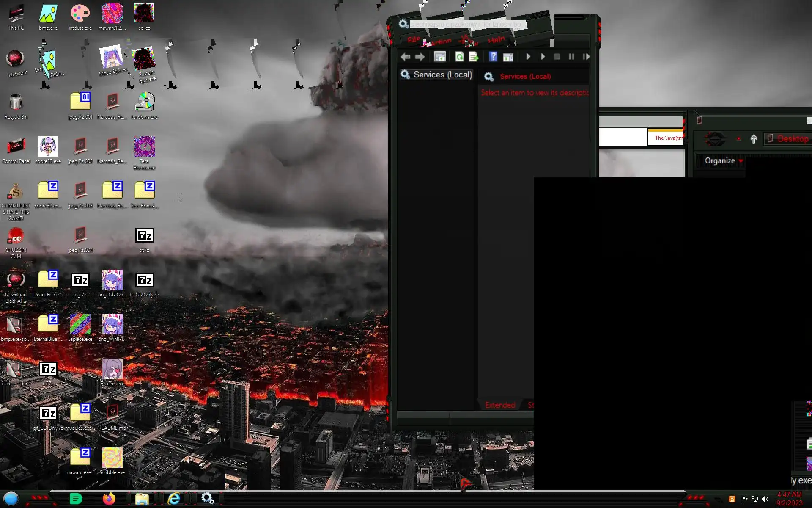This screenshot has width=812, height=508.
Task: Open the blue Help question mark icon
Action: (x=493, y=57)
